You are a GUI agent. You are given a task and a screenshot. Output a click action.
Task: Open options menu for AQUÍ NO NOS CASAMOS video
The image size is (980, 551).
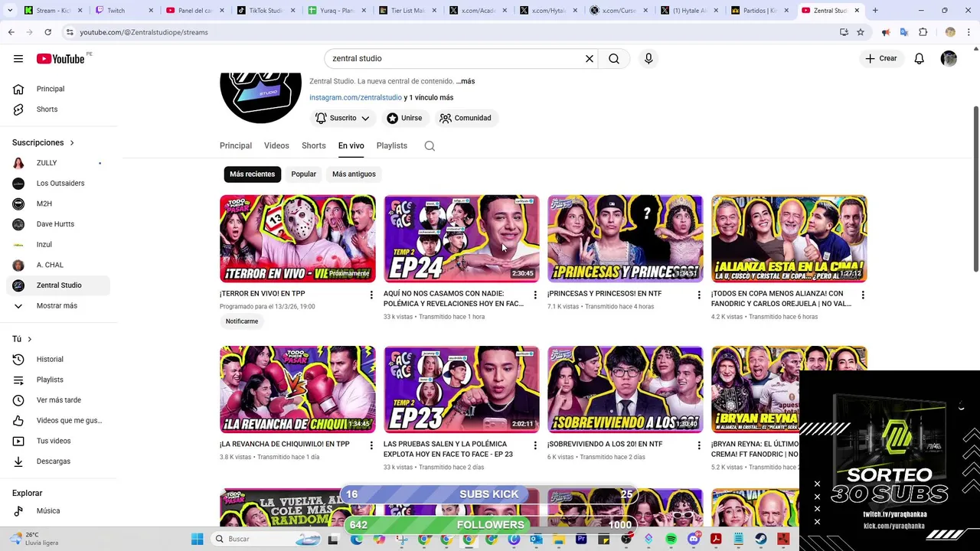click(535, 295)
